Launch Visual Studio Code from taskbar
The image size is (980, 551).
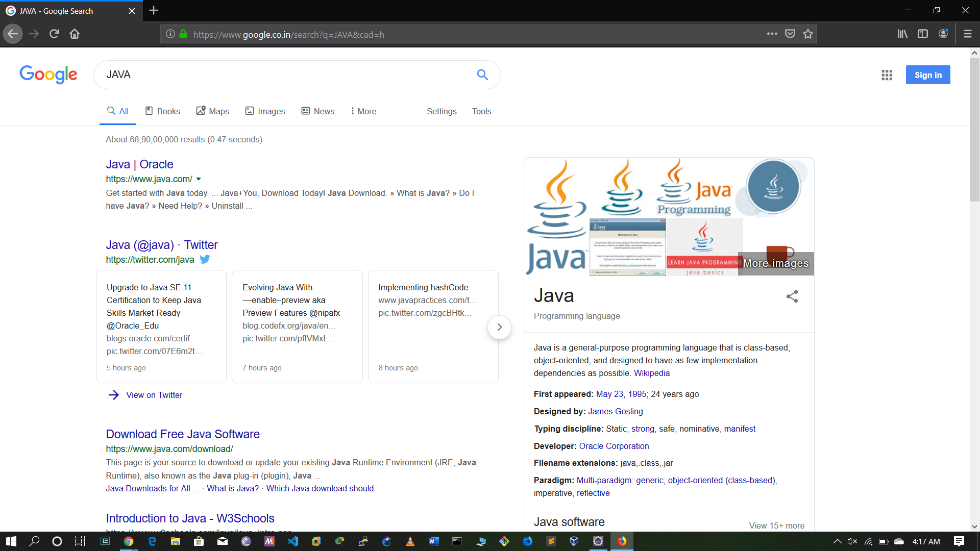tap(292, 541)
